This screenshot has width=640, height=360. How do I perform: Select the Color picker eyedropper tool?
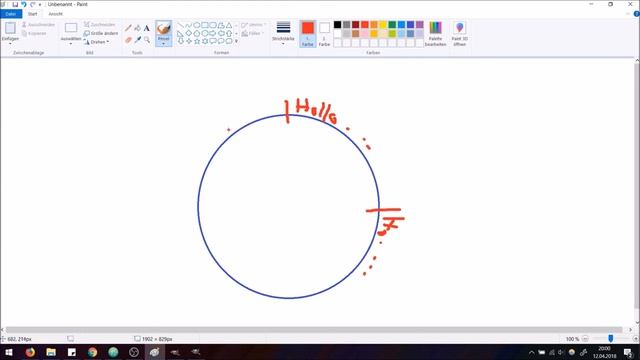click(138, 40)
